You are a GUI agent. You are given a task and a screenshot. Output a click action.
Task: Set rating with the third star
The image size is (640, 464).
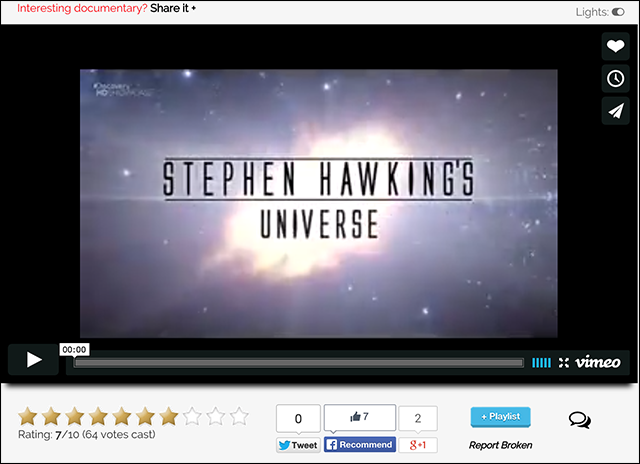[x=75, y=416]
